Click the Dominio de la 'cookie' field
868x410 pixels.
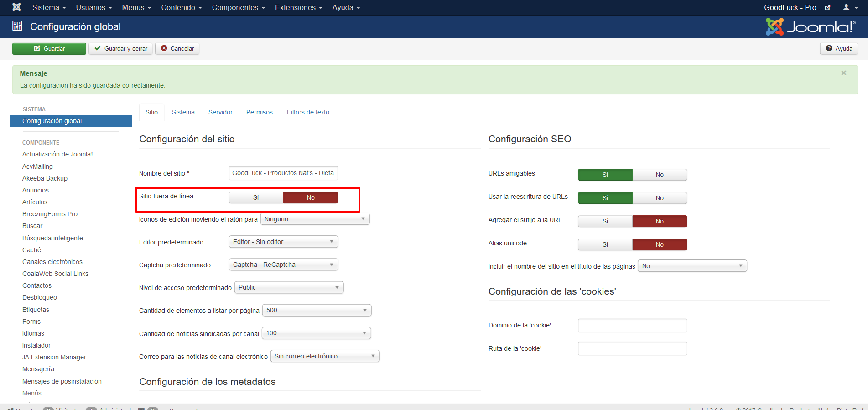(x=632, y=326)
